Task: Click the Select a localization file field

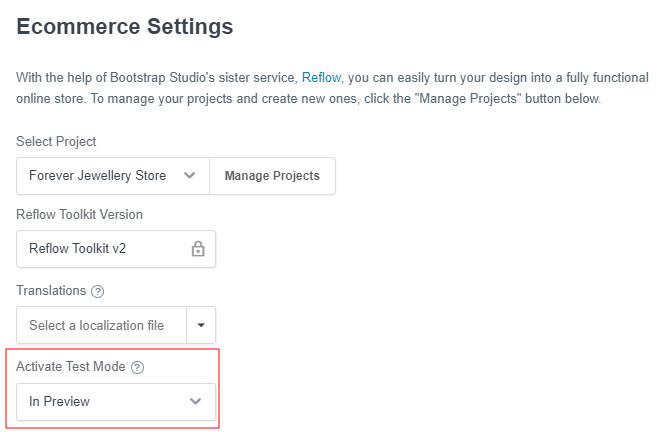Action: pos(102,325)
